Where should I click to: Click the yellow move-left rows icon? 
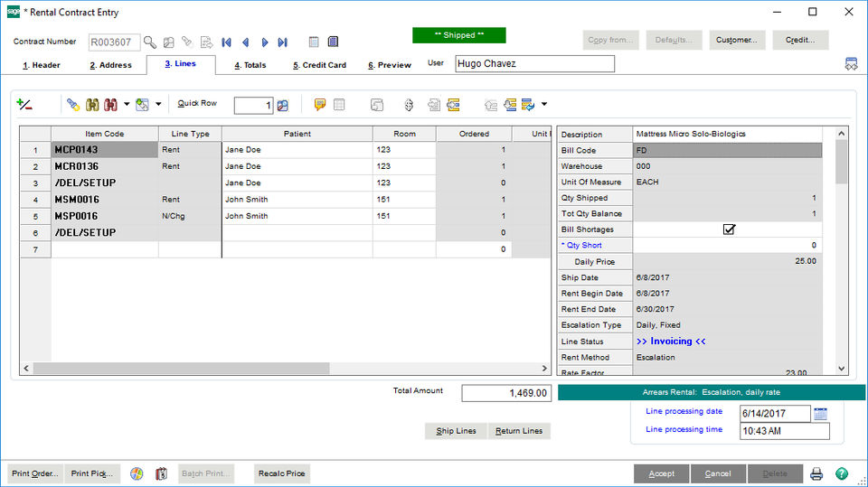coord(453,105)
